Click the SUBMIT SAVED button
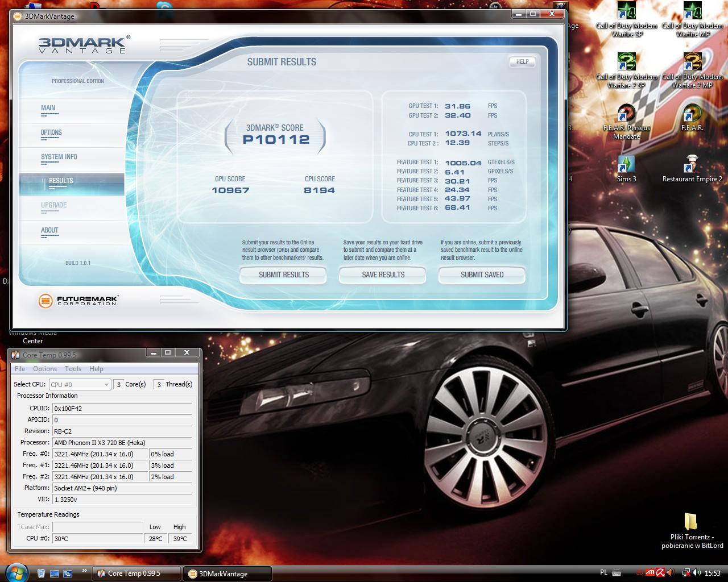Viewport: 728px width, 582px height. tap(482, 275)
